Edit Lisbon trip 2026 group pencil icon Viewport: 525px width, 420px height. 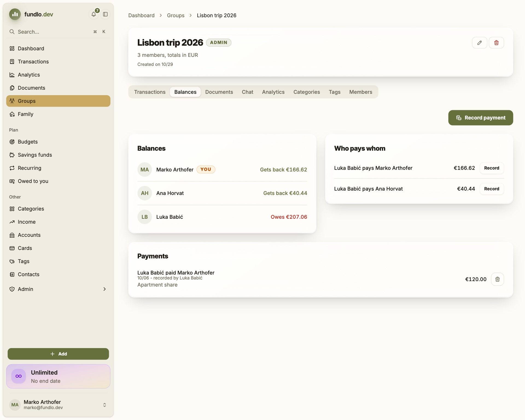tap(479, 43)
